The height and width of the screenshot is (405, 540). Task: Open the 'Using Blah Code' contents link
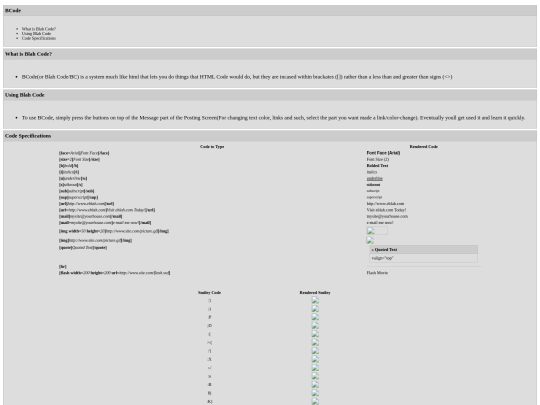point(36,33)
